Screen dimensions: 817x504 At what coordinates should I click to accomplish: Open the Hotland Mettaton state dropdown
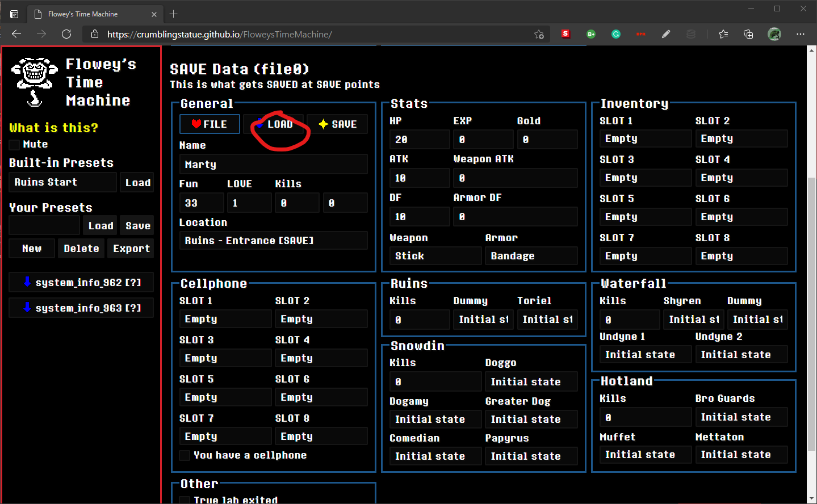coord(741,455)
